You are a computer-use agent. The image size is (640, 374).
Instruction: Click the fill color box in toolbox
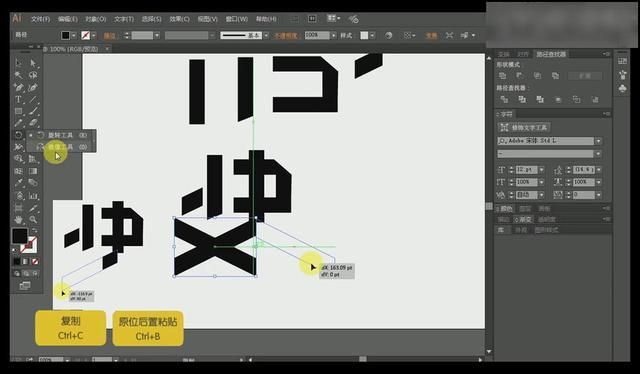point(19,236)
